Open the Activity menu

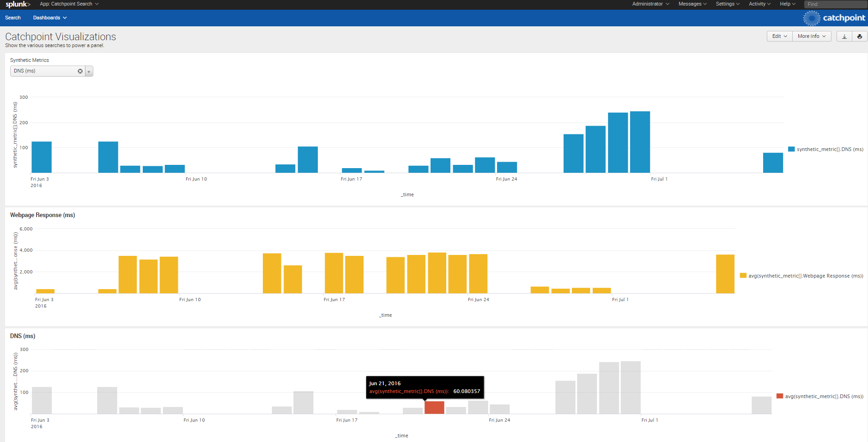[759, 4]
